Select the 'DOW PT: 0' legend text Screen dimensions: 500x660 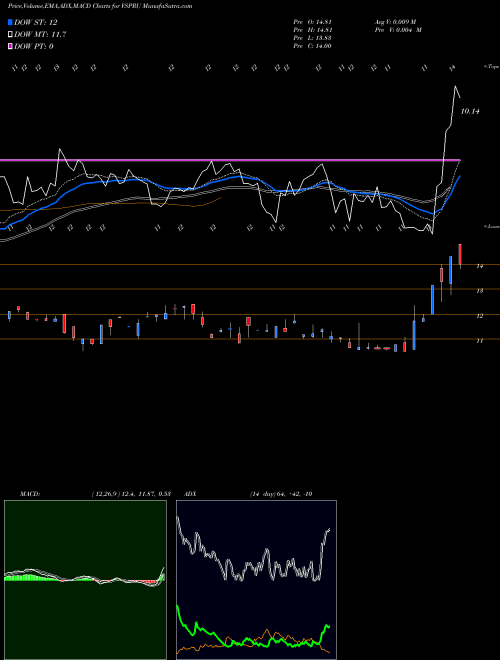[x=34, y=46]
